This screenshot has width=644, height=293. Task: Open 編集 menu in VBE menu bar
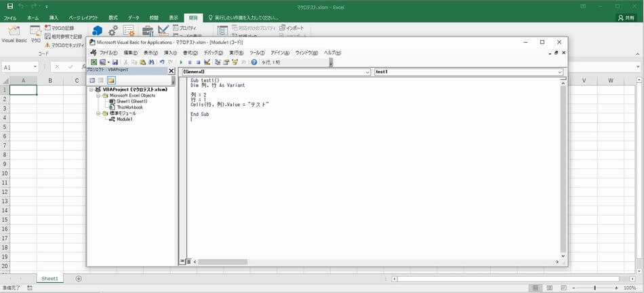131,53
